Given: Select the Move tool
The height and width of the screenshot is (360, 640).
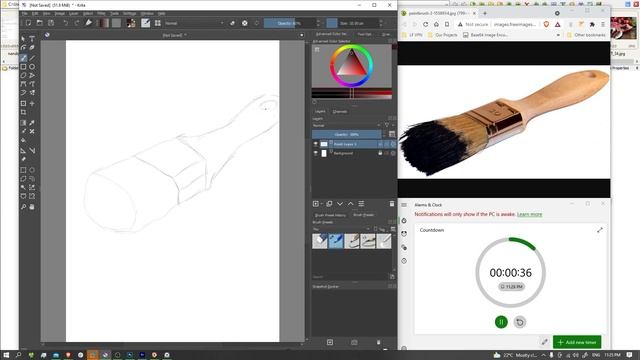Looking at the screenshot, I should 32,103.
